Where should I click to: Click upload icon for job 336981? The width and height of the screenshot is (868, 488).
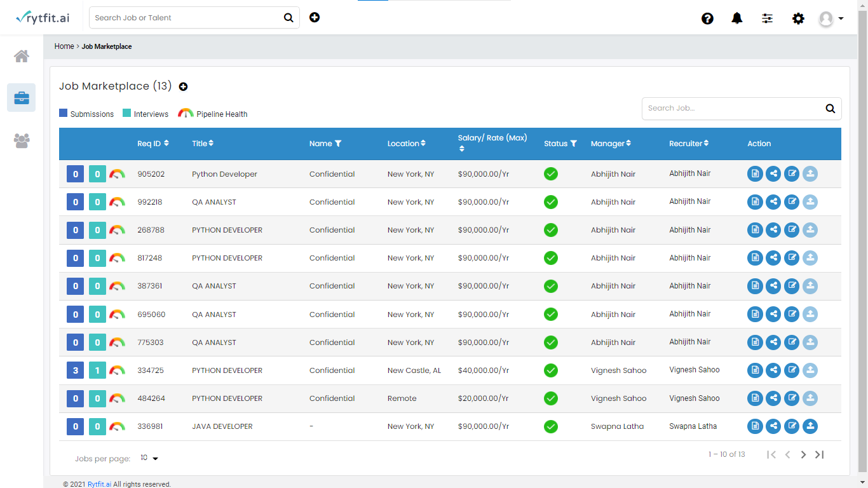[810, 426]
